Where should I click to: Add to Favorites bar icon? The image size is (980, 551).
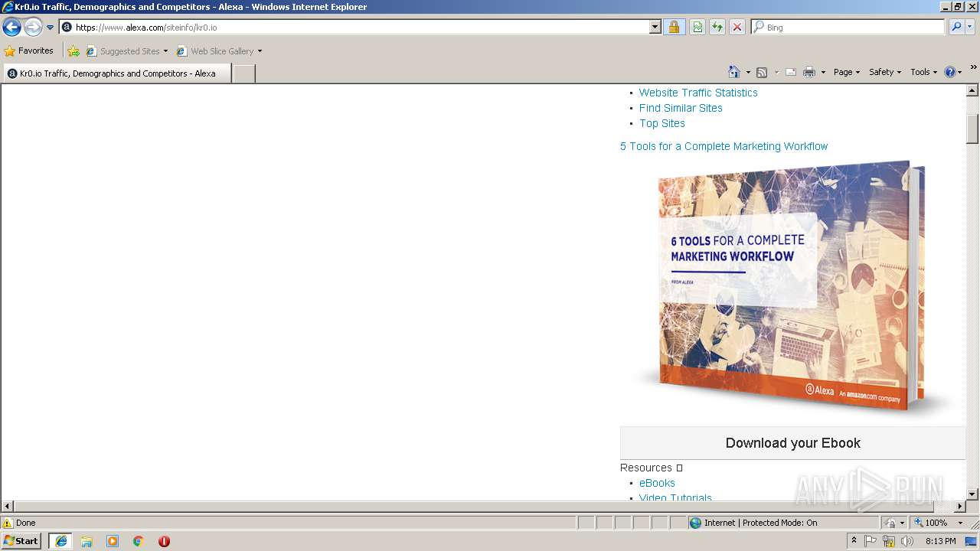coord(73,51)
